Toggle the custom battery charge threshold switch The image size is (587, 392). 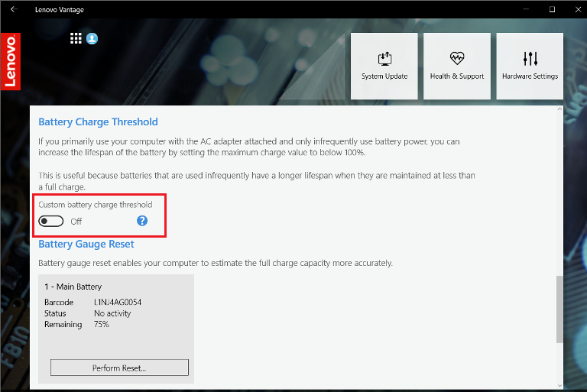51,222
